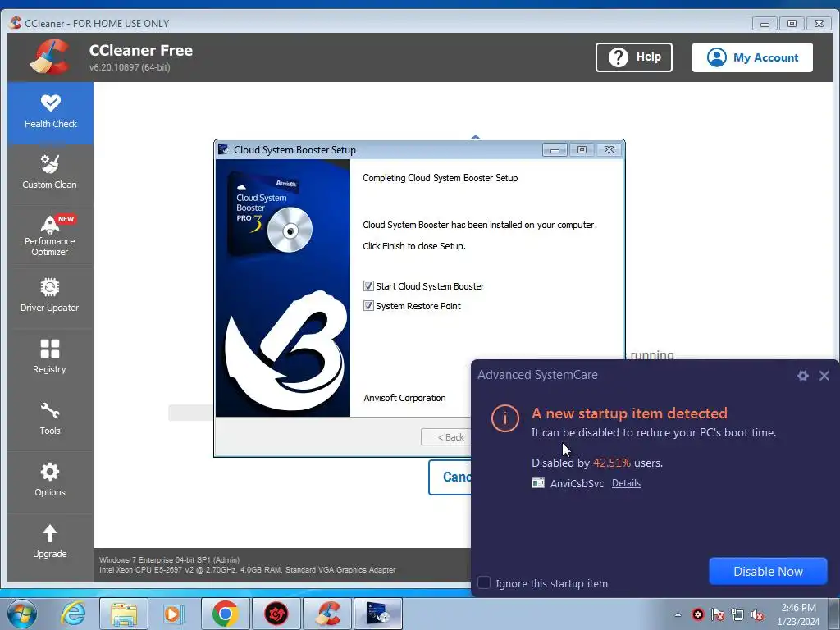This screenshot has width=840, height=630.
Task: Open Custom Clean in CCleaner sidebar
Action: click(x=50, y=172)
